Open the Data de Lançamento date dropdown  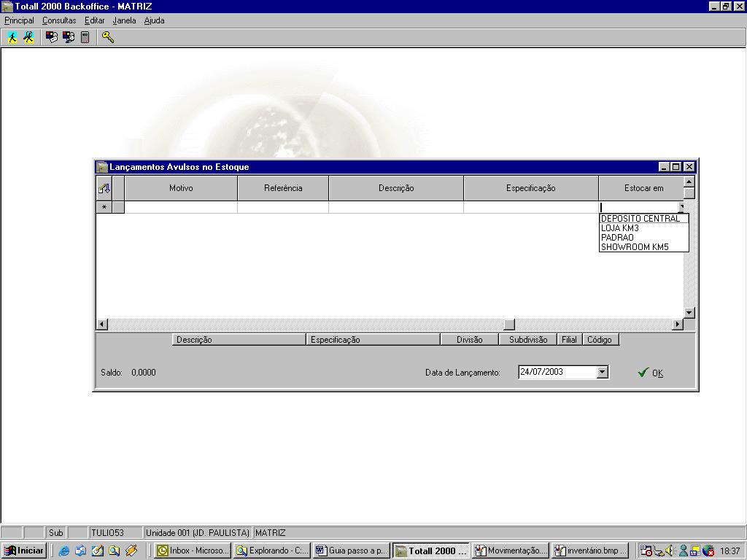point(602,373)
